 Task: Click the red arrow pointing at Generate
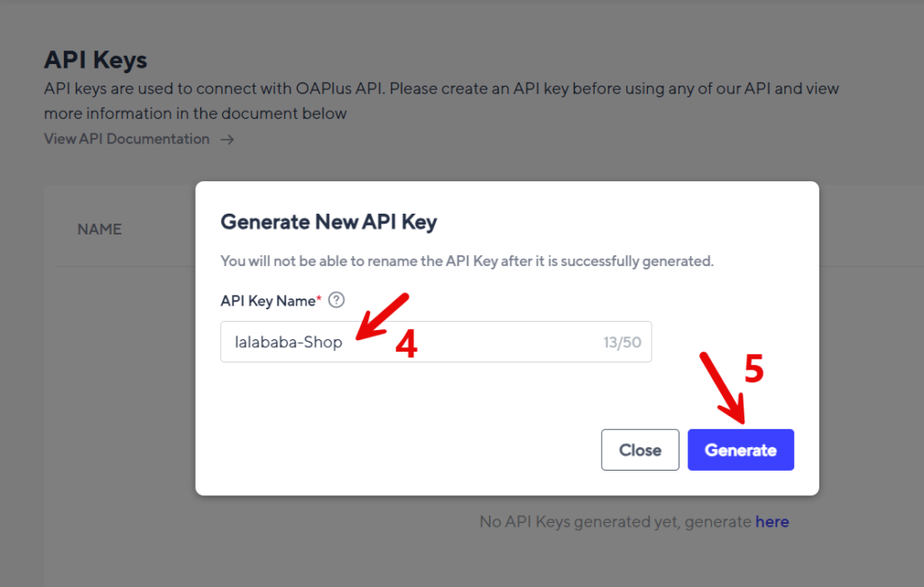[x=723, y=388]
